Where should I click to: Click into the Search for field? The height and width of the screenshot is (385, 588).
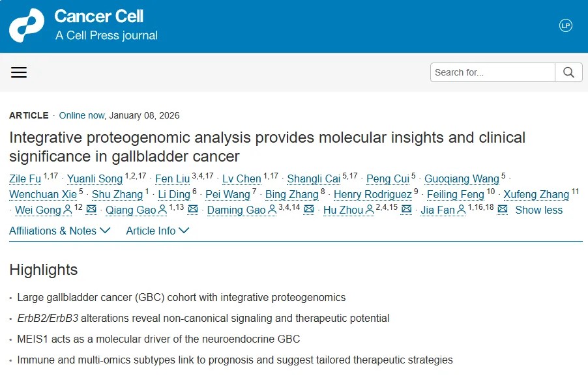coord(493,72)
